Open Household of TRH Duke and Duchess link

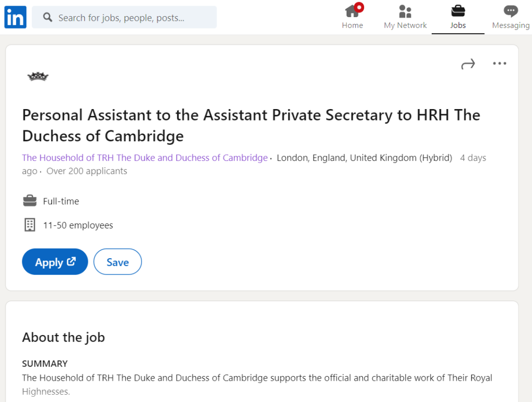145,158
